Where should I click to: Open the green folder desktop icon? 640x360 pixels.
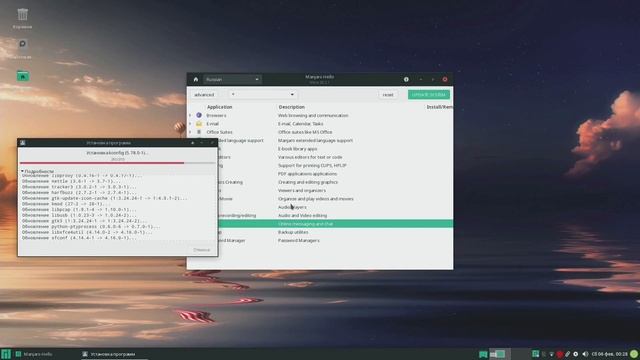point(23,76)
